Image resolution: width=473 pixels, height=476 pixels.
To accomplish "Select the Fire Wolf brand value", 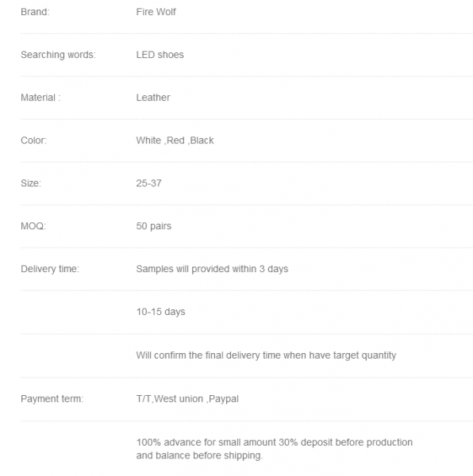I will pyautogui.click(x=156, y=12).
